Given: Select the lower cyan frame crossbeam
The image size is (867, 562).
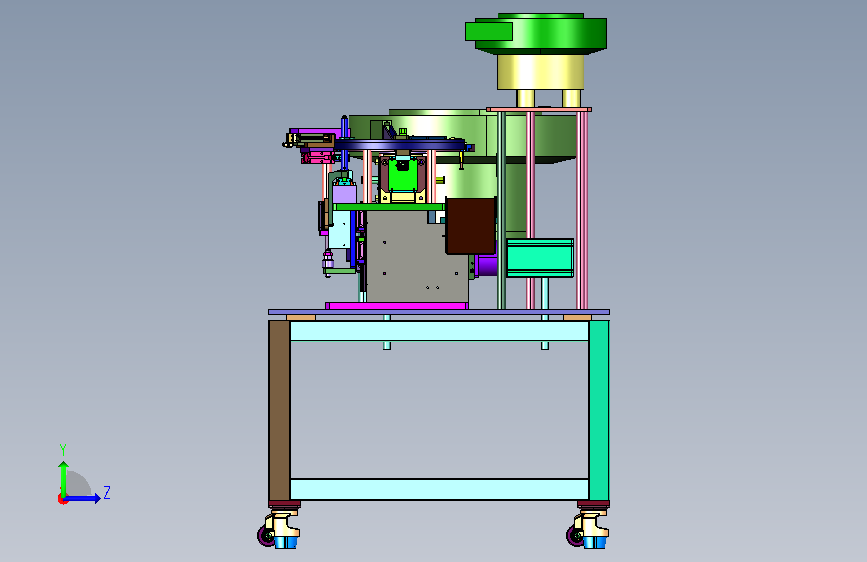Looking at the screenshot, I should click(x=439, y=489).
